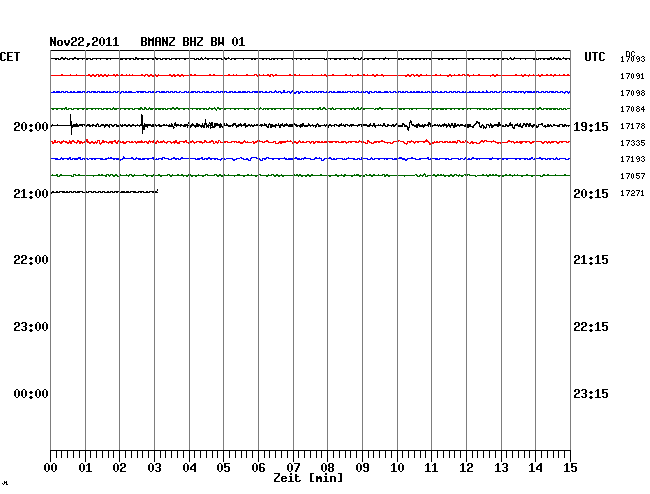Click the 00:00 CET time label

(x=31, y=394)
